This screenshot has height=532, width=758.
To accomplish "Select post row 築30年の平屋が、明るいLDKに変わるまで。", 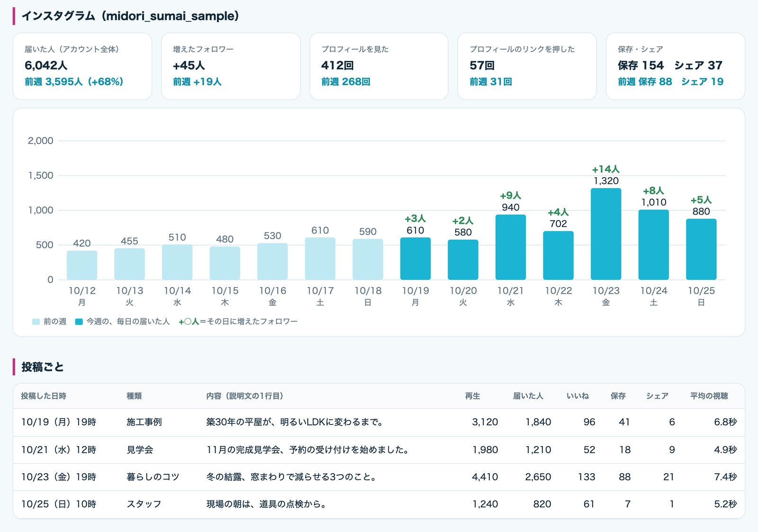I will tap(379, 422).
